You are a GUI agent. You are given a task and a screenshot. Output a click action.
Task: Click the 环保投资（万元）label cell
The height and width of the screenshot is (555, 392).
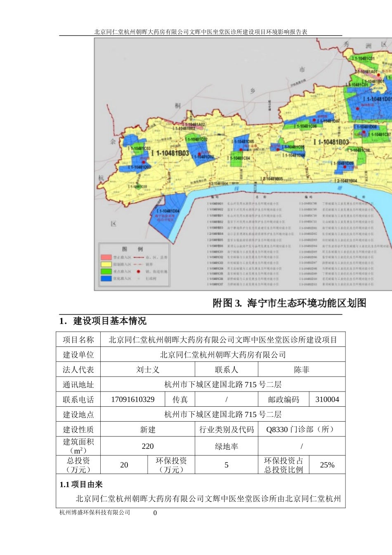171,465
